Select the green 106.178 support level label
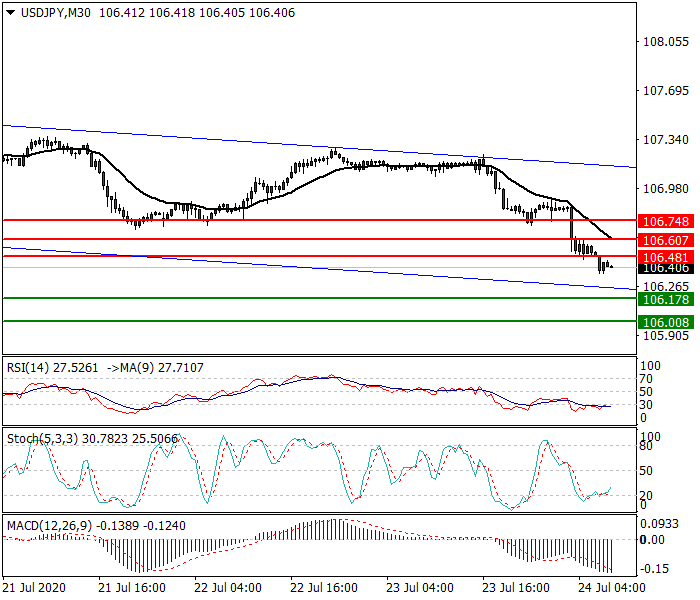The image size is (700, 600). pos(666,300)
